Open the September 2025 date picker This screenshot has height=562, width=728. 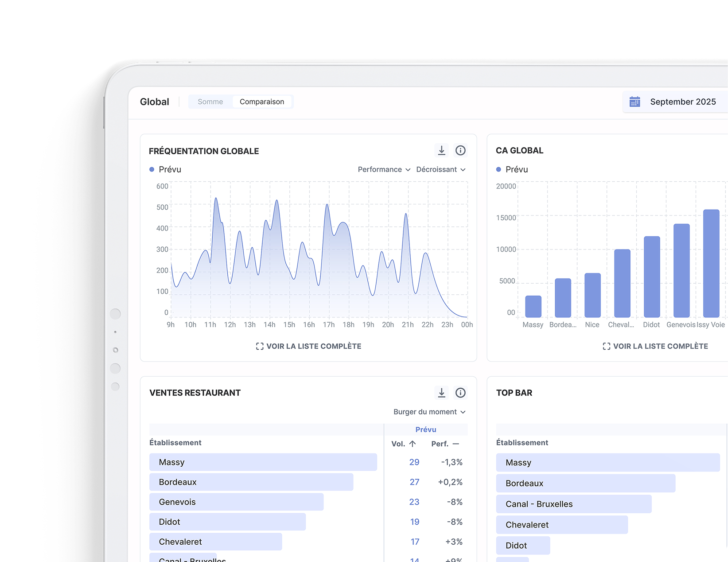[x=682, y=102]
